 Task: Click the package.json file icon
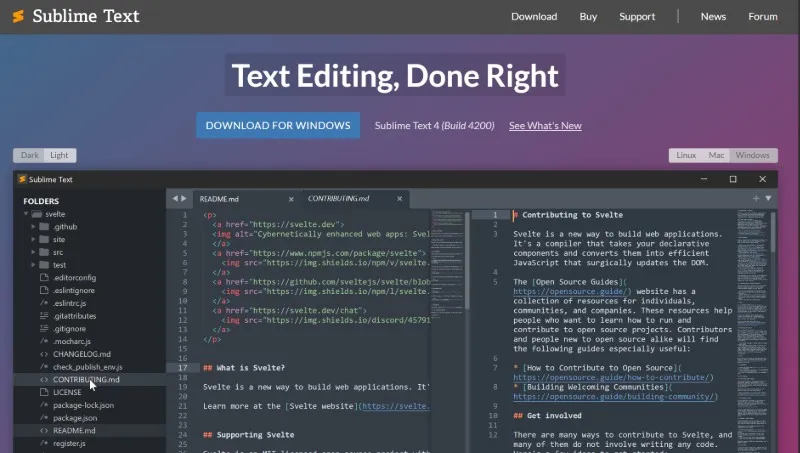pos(44,417)
